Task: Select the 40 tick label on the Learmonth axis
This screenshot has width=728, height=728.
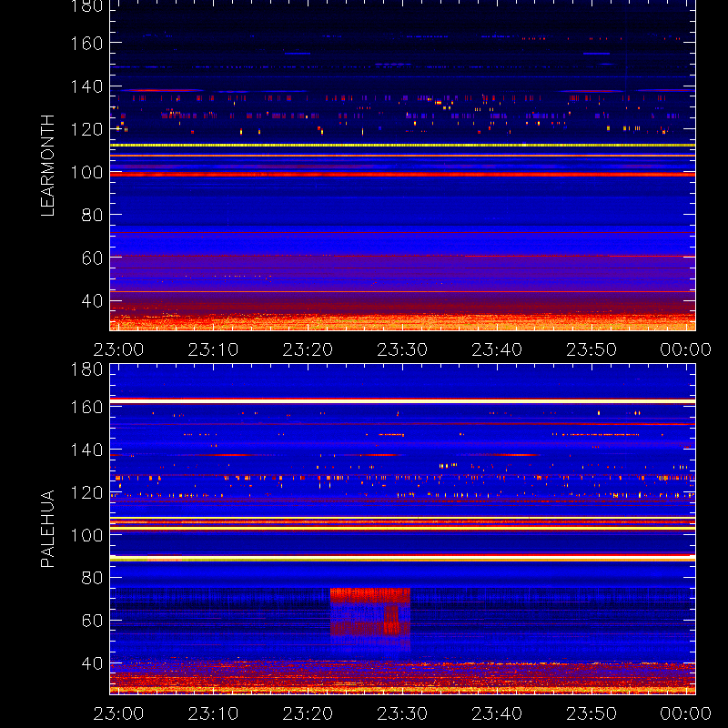Action: click(92, 301)
